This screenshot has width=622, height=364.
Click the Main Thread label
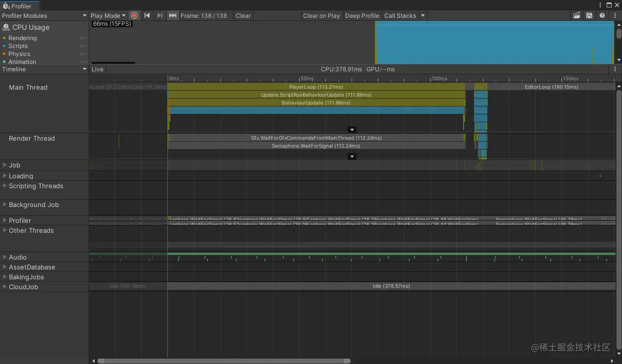coord(28,87)
